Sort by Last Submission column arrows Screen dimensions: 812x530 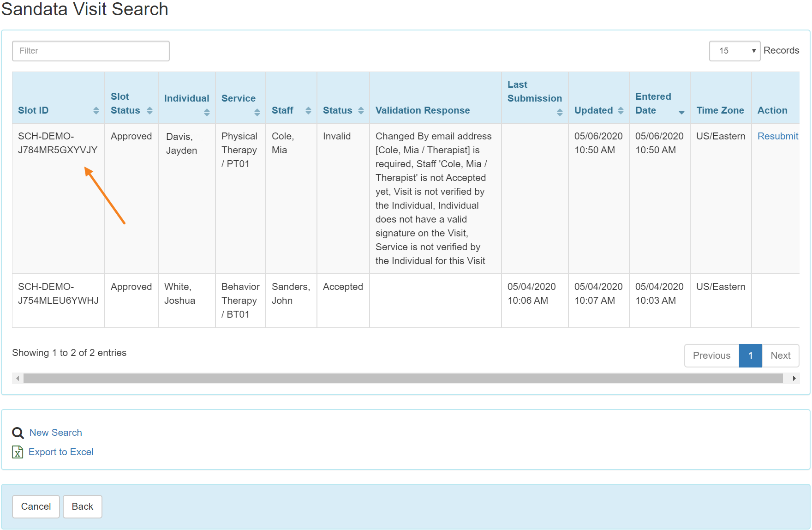560,112
